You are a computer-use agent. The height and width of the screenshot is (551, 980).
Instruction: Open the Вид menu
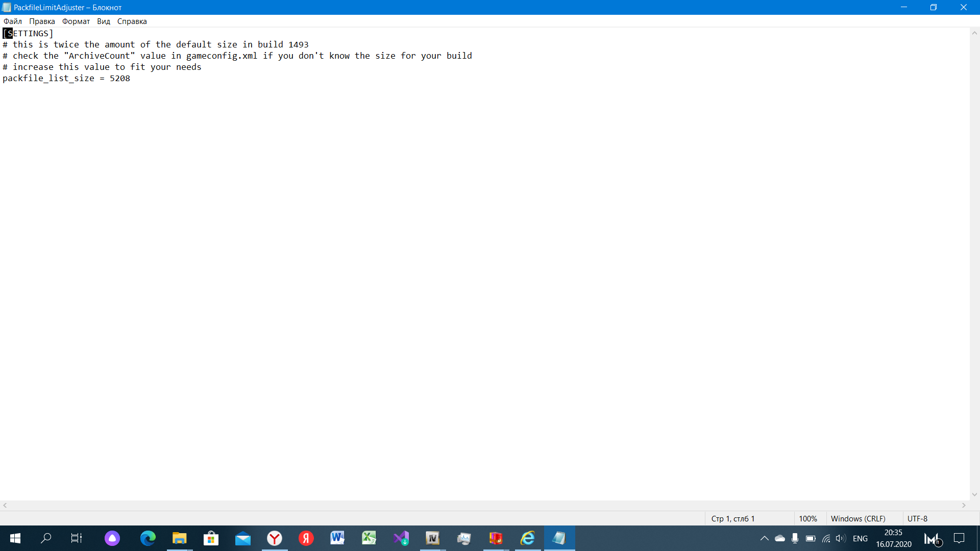(104, 21)
